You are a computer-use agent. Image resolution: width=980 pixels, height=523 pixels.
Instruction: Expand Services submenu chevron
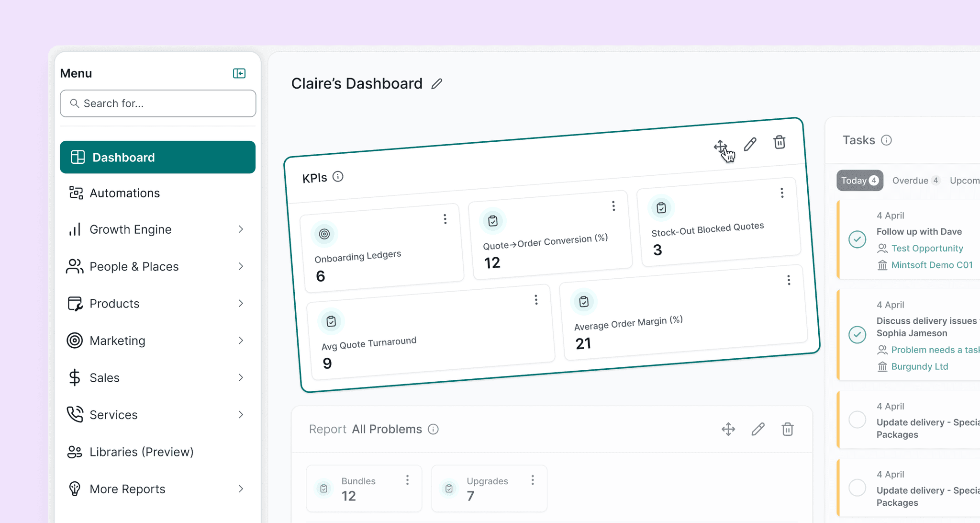click(x=241, y=415)
